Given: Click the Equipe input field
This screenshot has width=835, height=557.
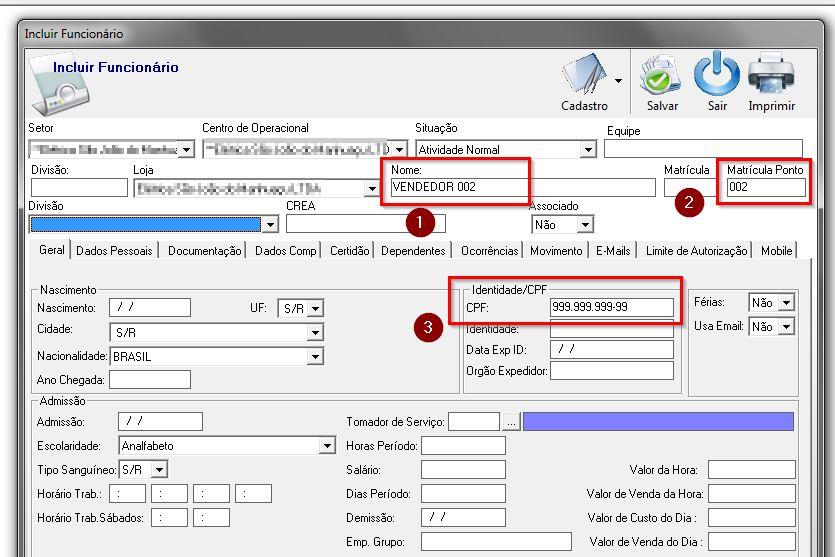Looking at the screenshot, I should 703,149.
